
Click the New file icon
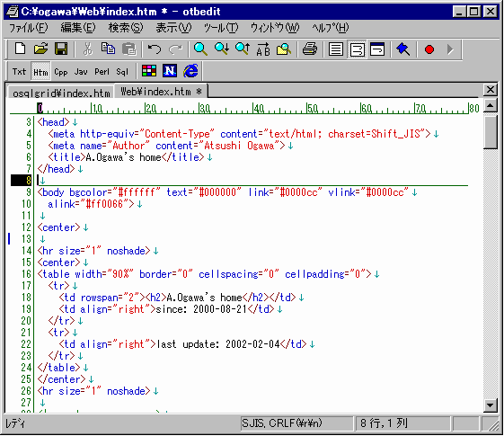pyautogui.click(x=21, y=49)
